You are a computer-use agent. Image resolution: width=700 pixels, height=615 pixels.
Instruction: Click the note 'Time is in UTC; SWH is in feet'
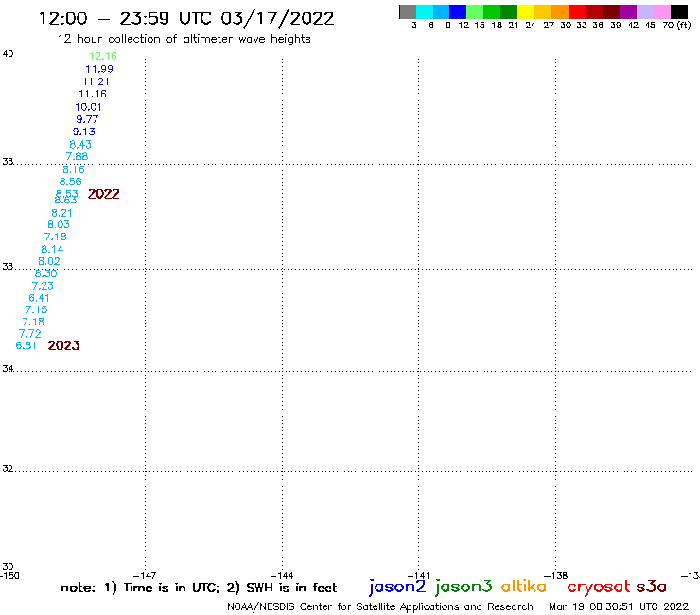(x=199, y=588)
